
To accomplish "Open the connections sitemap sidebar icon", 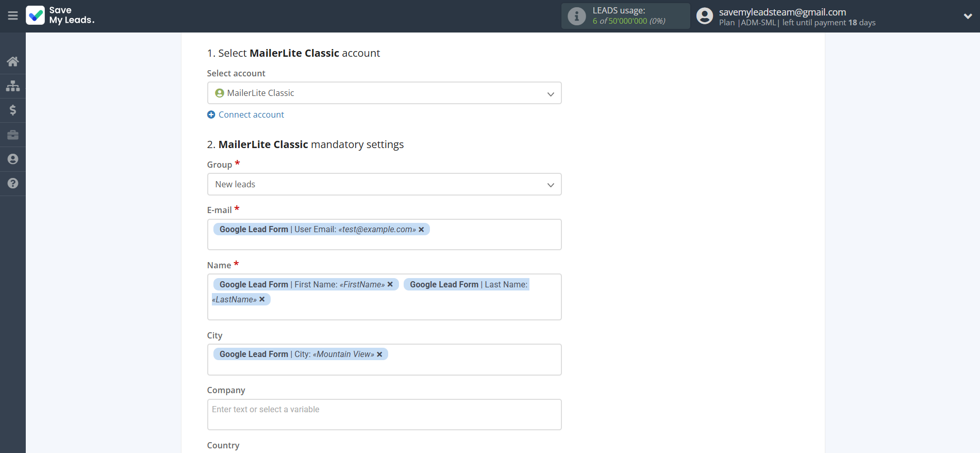I will 13,86.
